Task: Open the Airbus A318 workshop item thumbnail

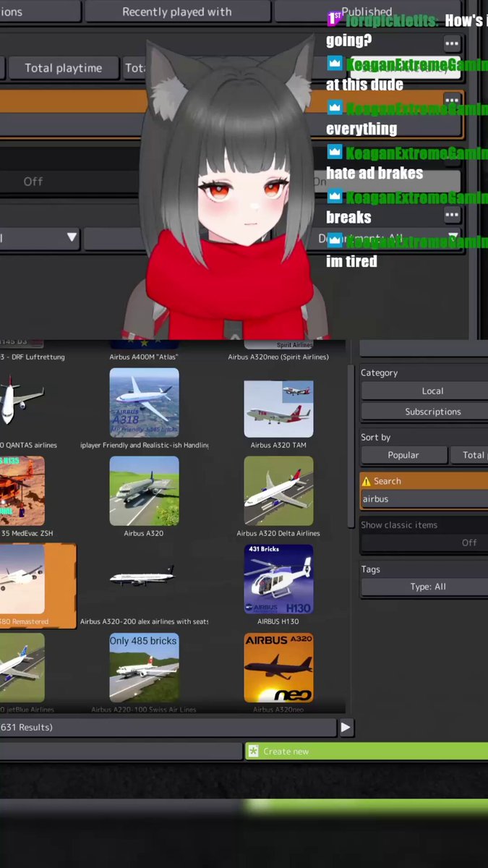Action: click(x=144, y=402)
